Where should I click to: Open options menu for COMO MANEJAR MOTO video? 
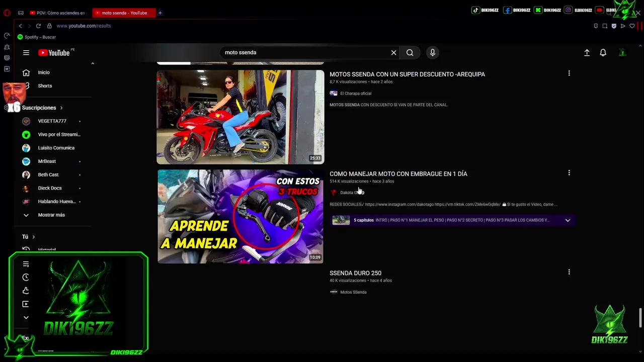pos(569,173)
